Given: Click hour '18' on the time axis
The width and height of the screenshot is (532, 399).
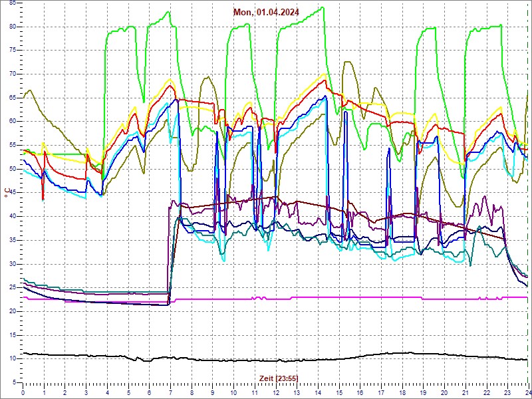Looking at the screenshot, I should click(x=402, y=392).
